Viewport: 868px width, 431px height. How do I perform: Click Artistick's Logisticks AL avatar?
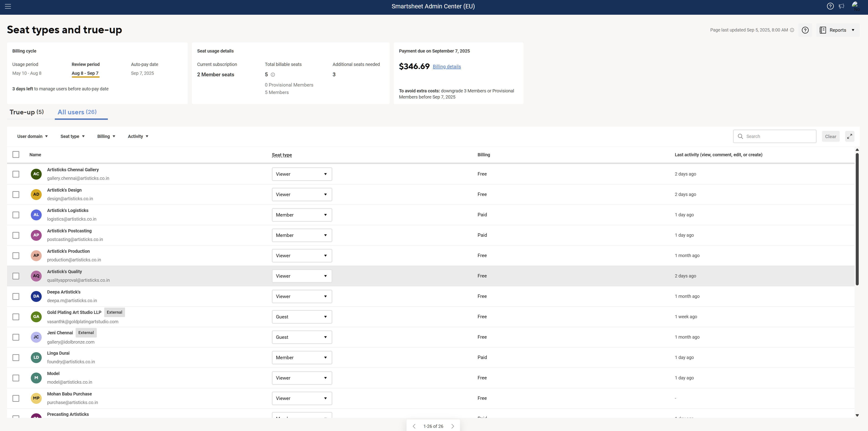[x=36, y=215]
